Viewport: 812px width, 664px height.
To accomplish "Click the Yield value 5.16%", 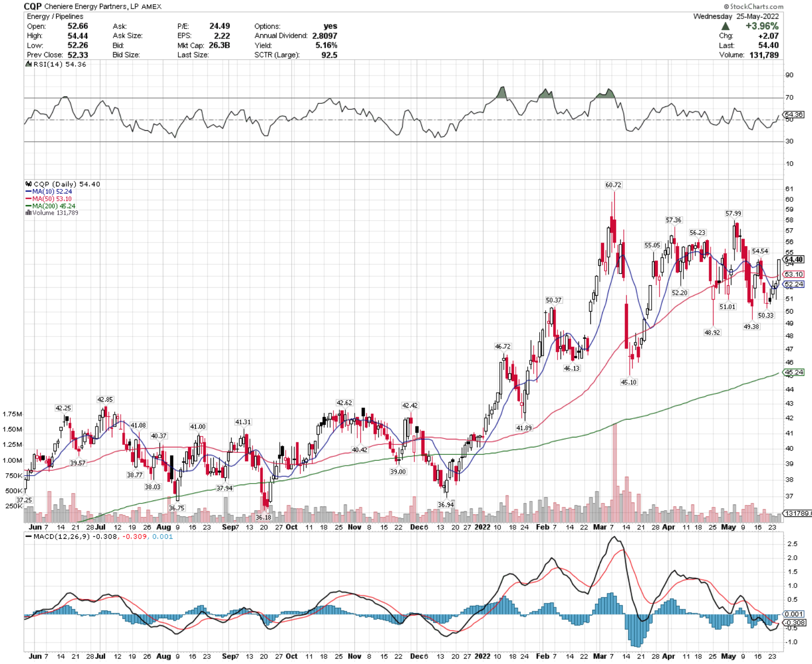I will pyautogui.click(x=326, y=45).
